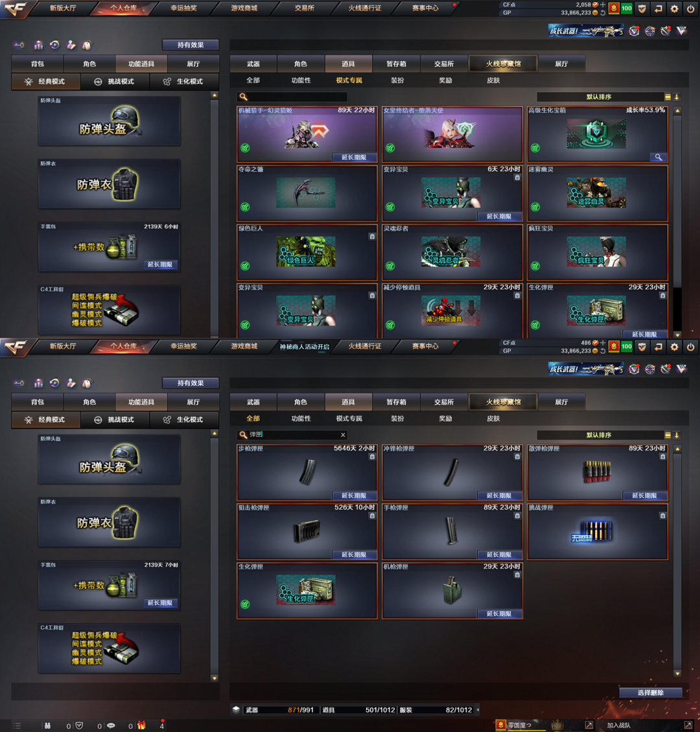This screenshot has width=700, height=732.
Task: Toggle the lock icon on 散弹枪弹匣 card
Action: click(x=662, y=457)
